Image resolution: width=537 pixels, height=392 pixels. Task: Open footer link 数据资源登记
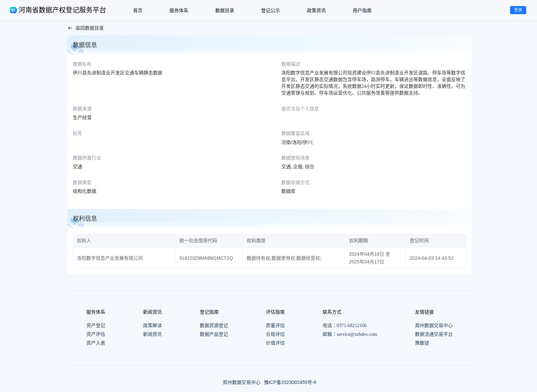(x=214, y=325)
